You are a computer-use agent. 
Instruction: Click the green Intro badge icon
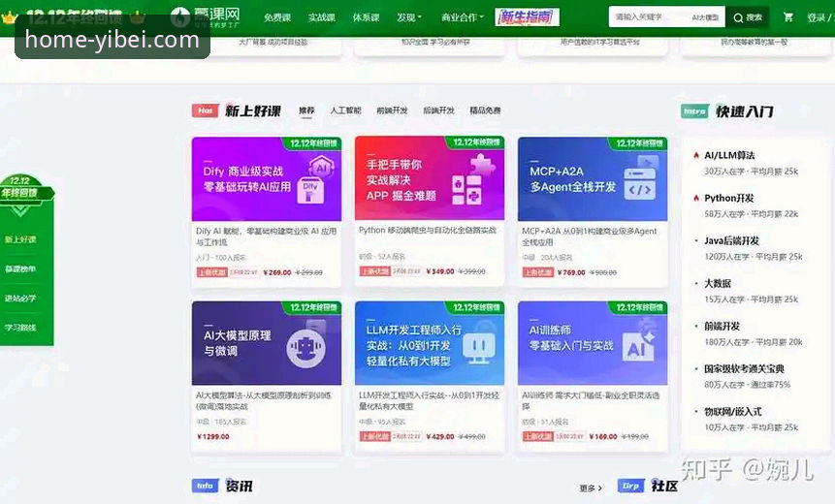pos(694,111)
